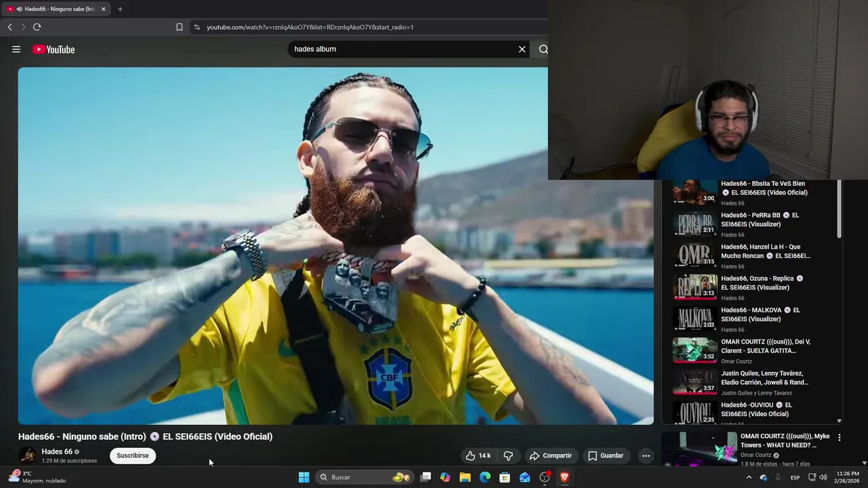868x488 pixels.
Task: Switch to Brave browser taskbar icon
Action: pyautogui.click(x=564, y=477)
